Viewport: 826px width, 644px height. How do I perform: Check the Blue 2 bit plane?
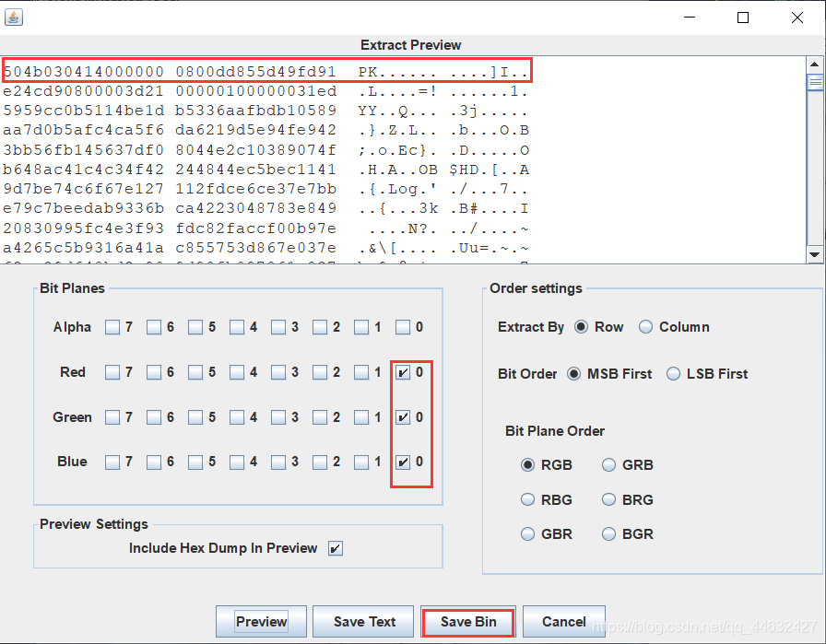point(320,462)
